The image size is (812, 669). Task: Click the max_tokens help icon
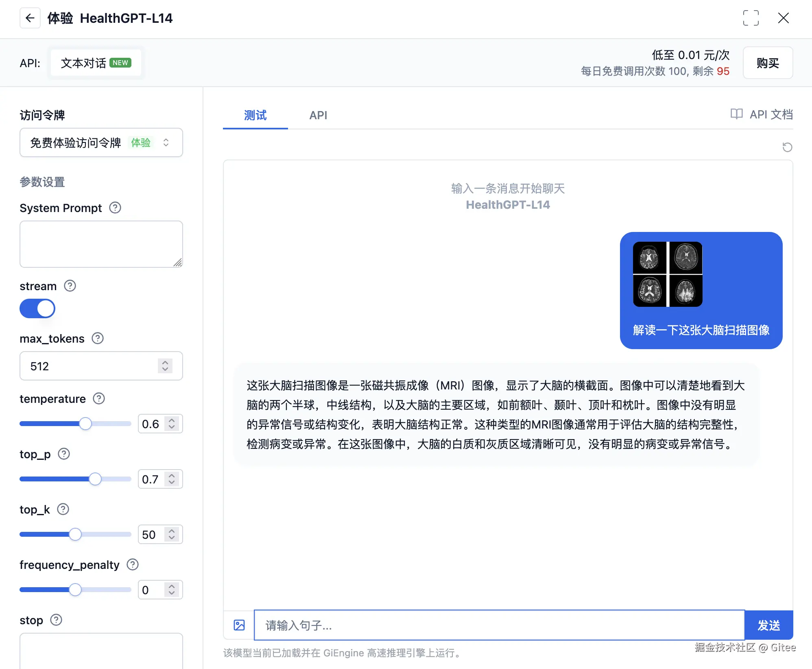(x=98, y=338)
